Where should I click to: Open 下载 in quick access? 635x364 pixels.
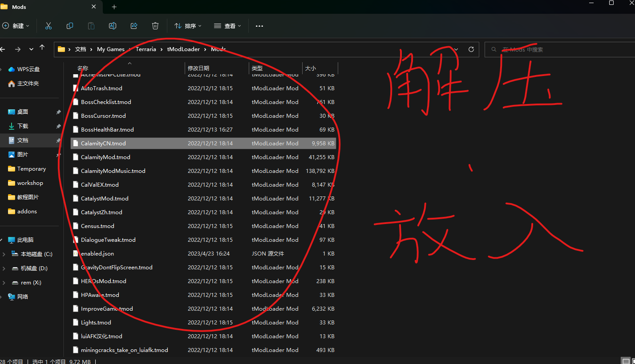pyautogui.click(x=22, y=126)
